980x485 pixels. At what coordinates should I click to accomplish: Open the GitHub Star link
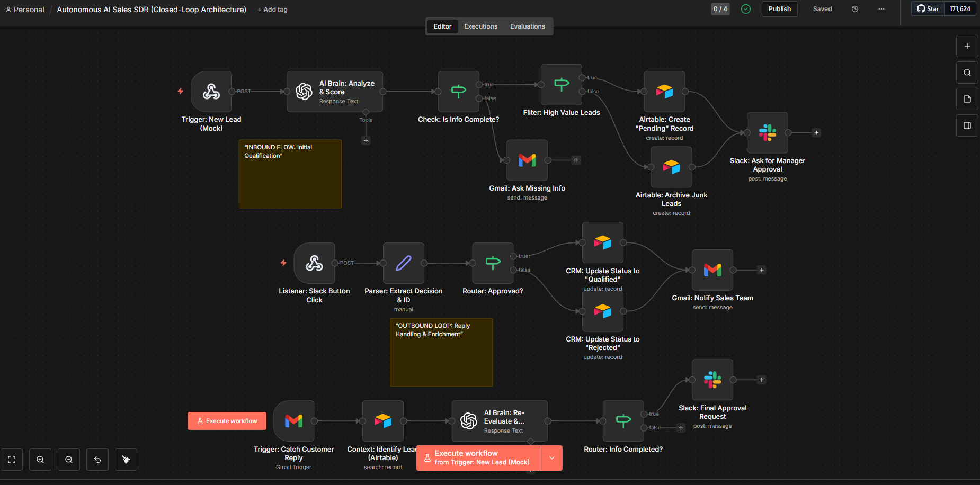[928, 9]
